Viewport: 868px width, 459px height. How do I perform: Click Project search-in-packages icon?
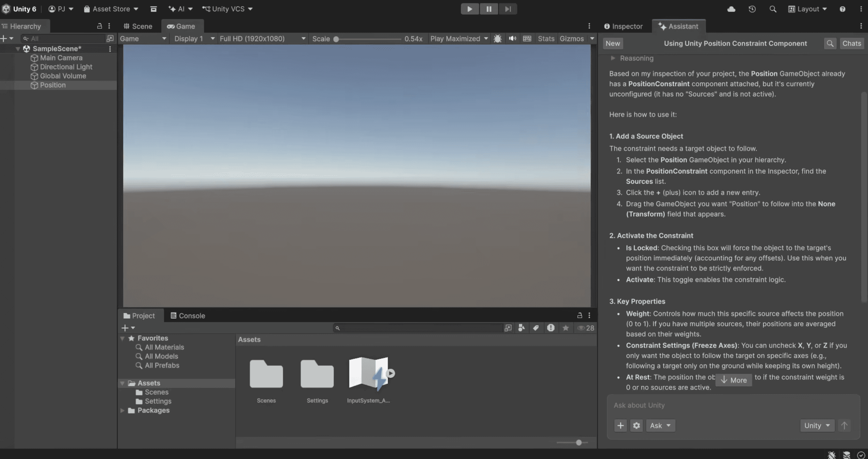[508, 328]
